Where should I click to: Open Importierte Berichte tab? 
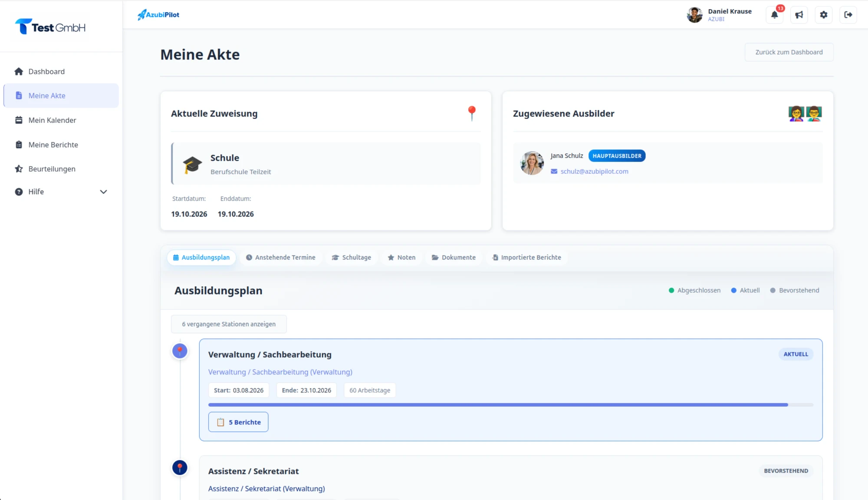526,257
